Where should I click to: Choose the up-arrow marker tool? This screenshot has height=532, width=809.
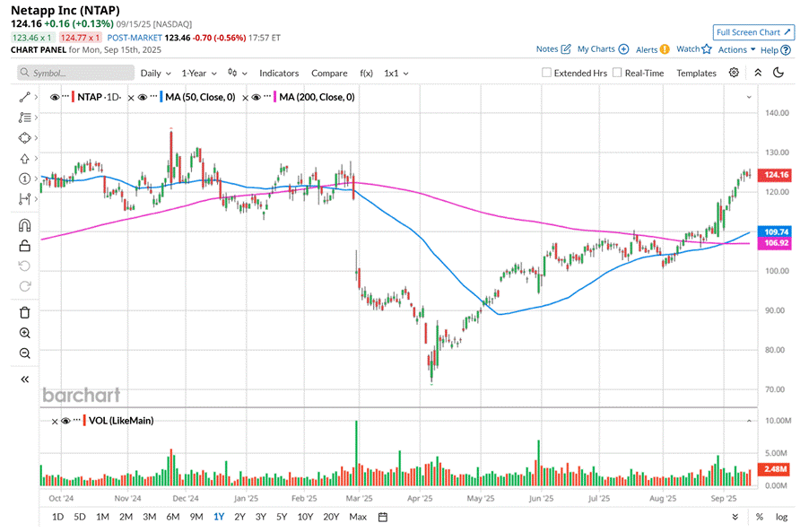tap(24, 159)
